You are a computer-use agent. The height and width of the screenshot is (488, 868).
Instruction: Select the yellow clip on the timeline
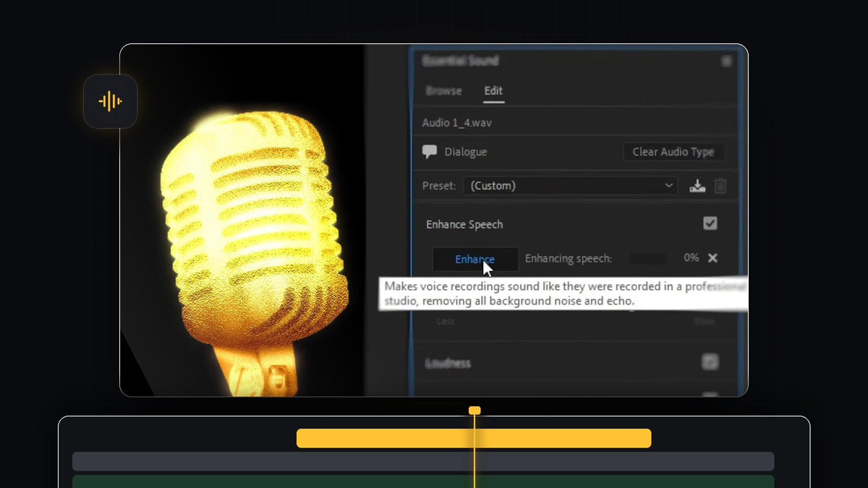(474, 438)
